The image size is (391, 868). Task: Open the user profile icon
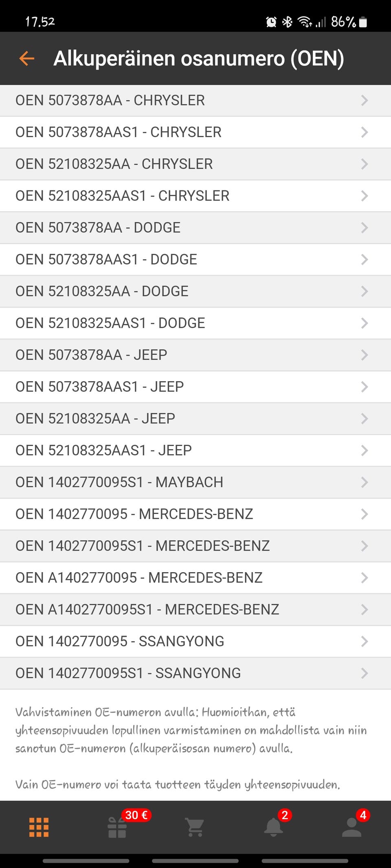(351, 827)
